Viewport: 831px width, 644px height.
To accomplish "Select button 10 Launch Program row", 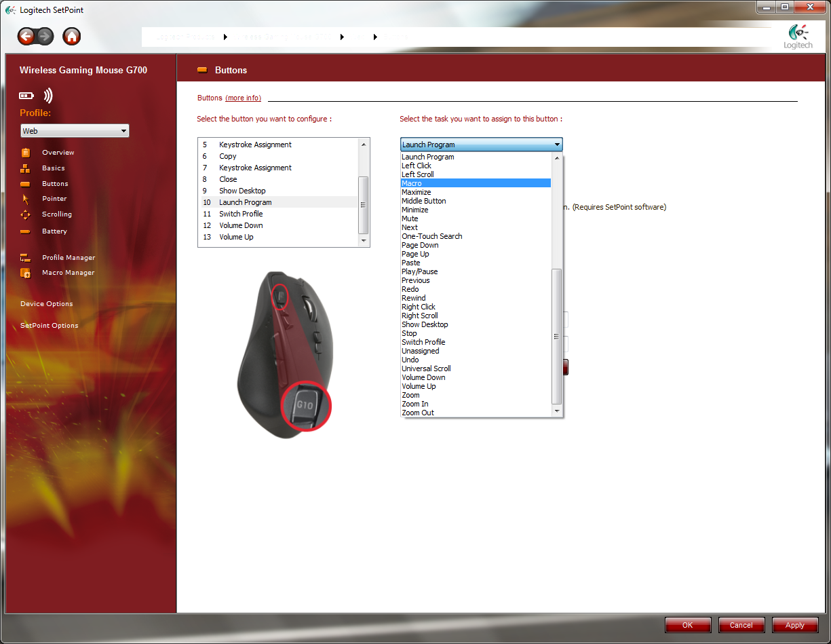I will pos(278,202).
